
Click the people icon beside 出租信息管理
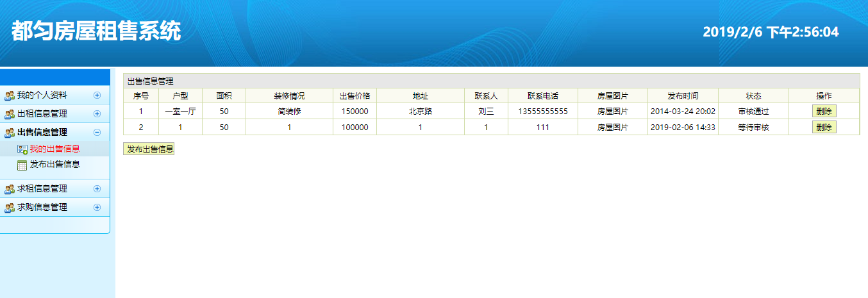[x=9, y=114]
